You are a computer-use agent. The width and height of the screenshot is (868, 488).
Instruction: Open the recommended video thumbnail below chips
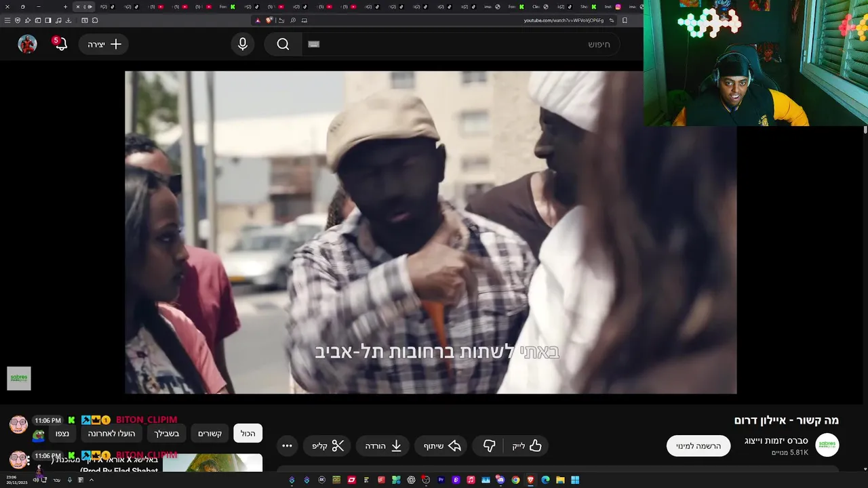point(212,464)
